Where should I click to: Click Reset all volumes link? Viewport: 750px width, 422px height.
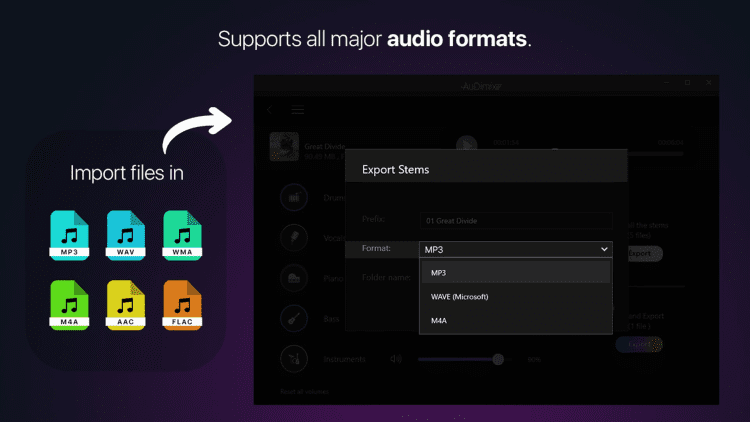point(304,391)
